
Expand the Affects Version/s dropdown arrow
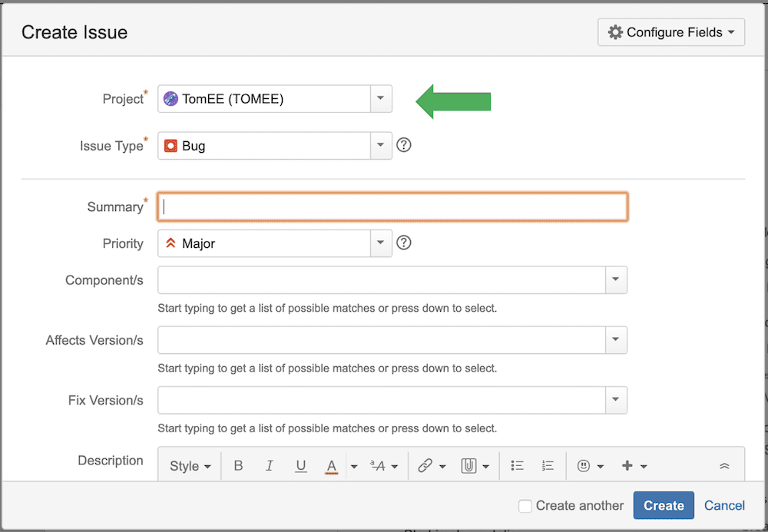point(616,339)
